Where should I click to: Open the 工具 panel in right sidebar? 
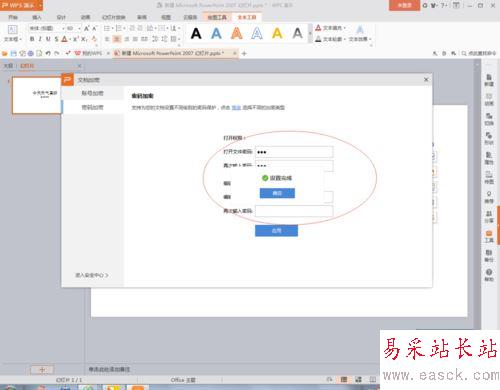tap(489, 236)
